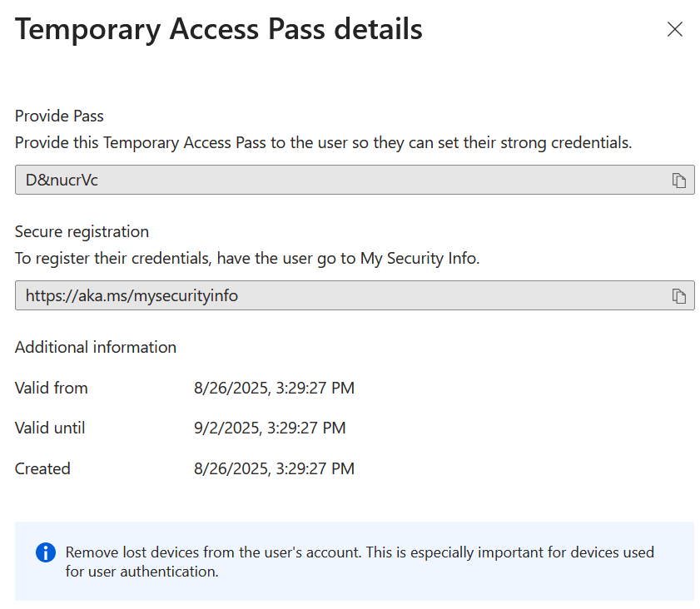This screenshot has height=609, width=700.
Task: Click the 'Remove lost devices' banner message
Action: click(360, 552)
